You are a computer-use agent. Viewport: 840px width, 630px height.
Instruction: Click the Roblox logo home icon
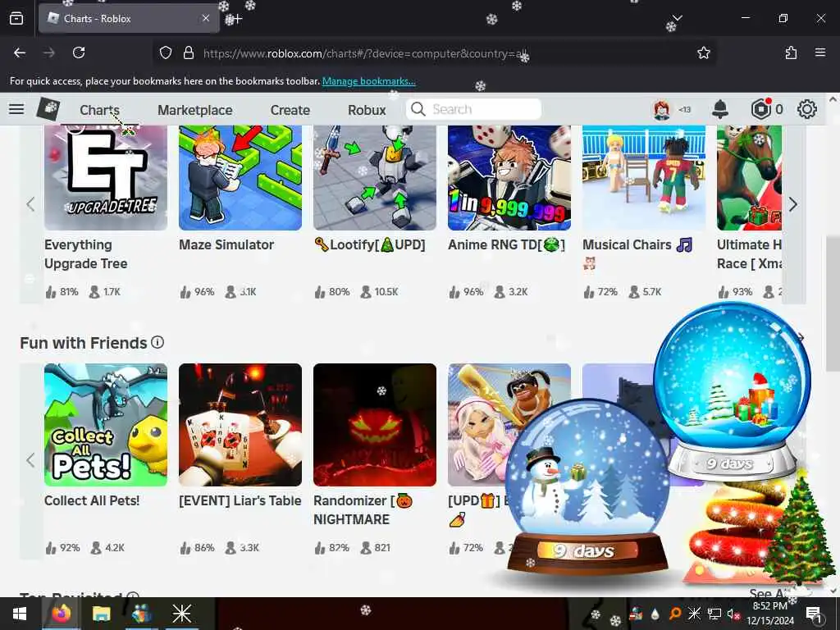(48, 109)
